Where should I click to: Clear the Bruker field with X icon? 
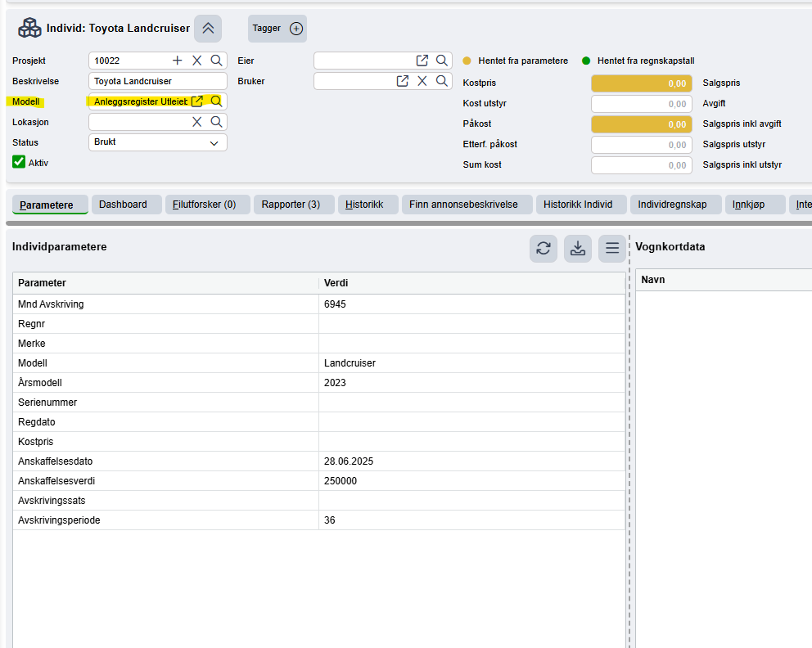pos(422,81)
